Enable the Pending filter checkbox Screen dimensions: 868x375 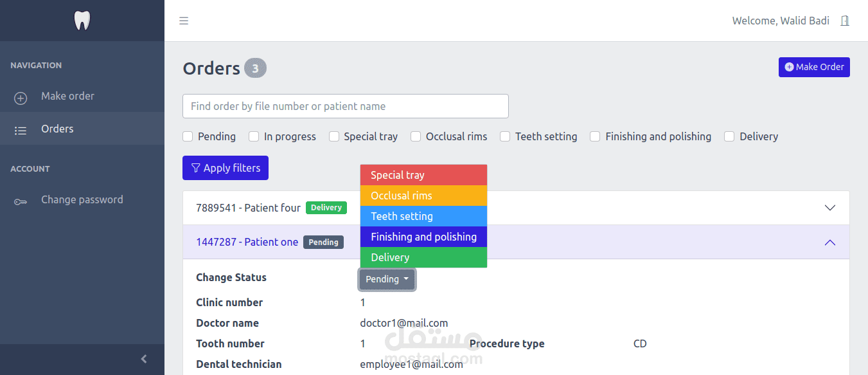coord(188,136)
